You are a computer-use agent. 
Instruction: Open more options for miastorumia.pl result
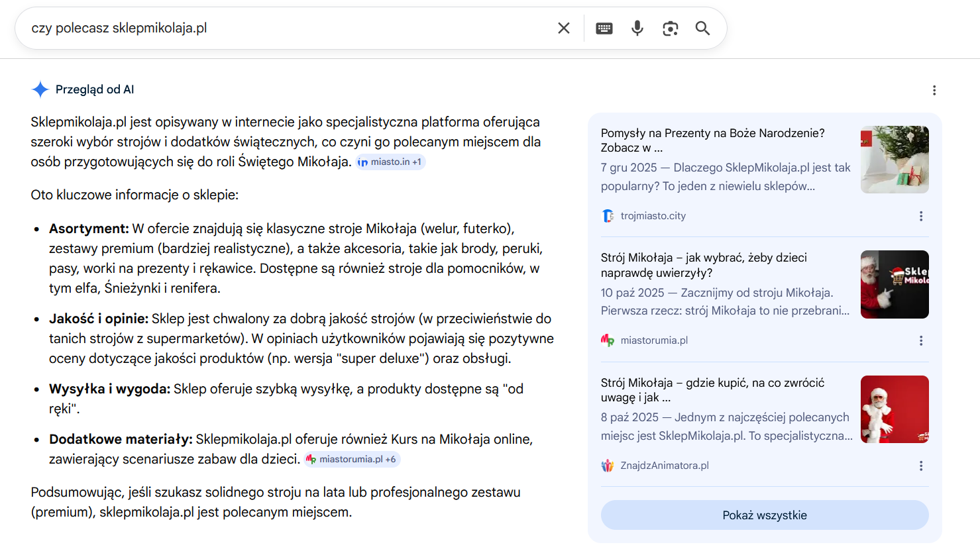pos(921,340)
